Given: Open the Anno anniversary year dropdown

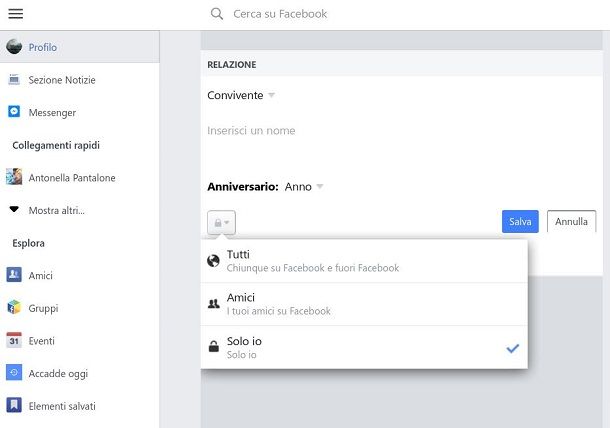Looking at the screenshot, I should 304,187.
